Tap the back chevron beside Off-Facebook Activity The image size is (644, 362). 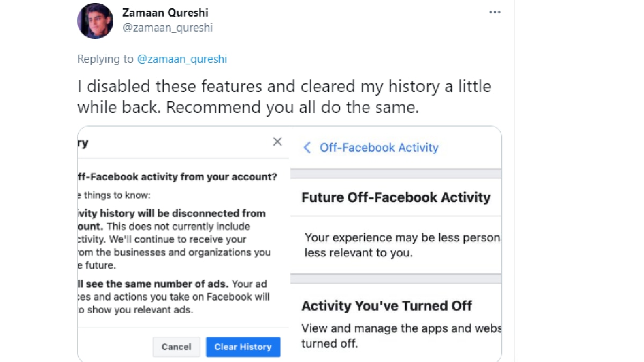pyautogui.click(x=307, y=148)
